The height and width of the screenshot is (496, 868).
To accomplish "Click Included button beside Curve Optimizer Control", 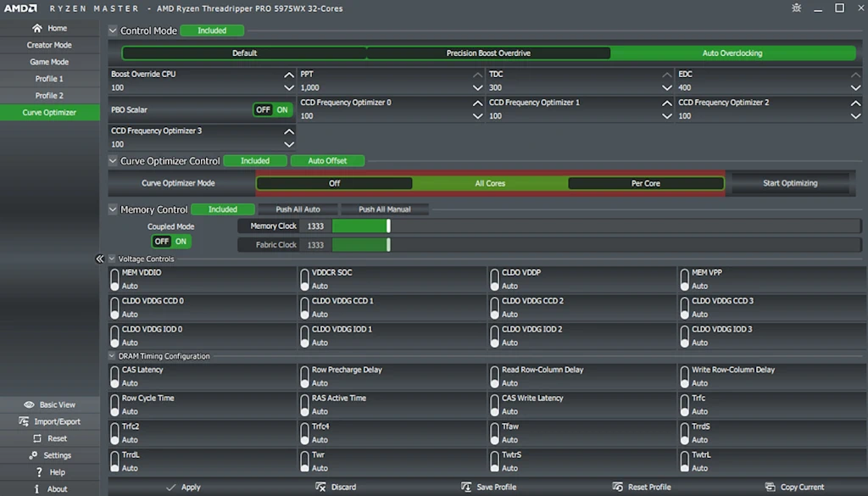I will [255, 161].
